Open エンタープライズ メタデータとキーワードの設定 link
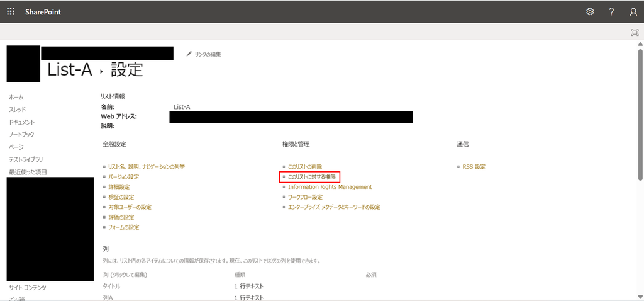 pyautogui.click(x=334, y=207)
